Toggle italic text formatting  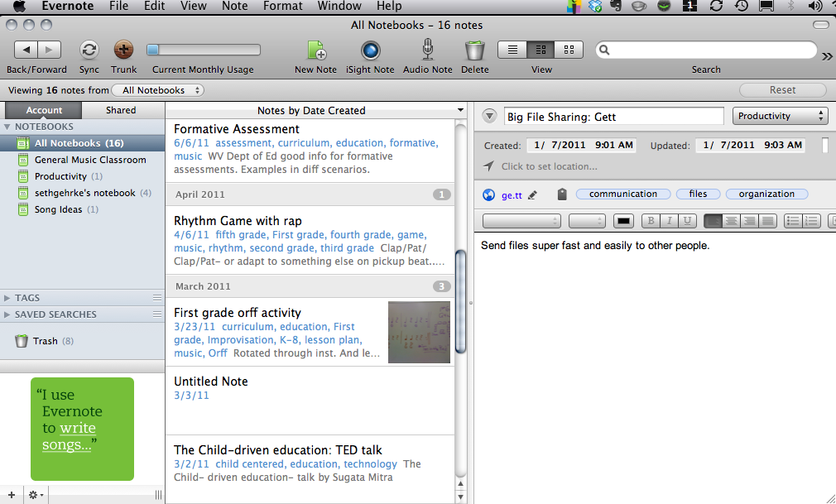click(669, 221)
